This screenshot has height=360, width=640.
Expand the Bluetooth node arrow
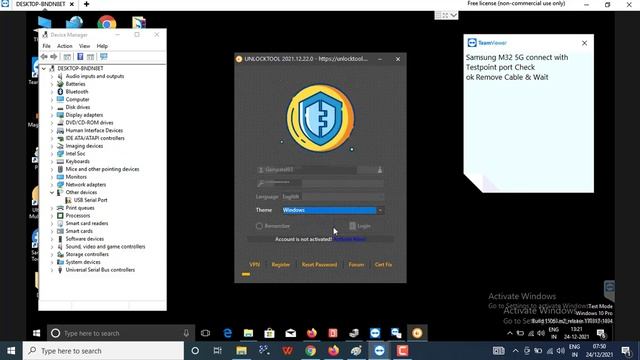pos(52,92)
